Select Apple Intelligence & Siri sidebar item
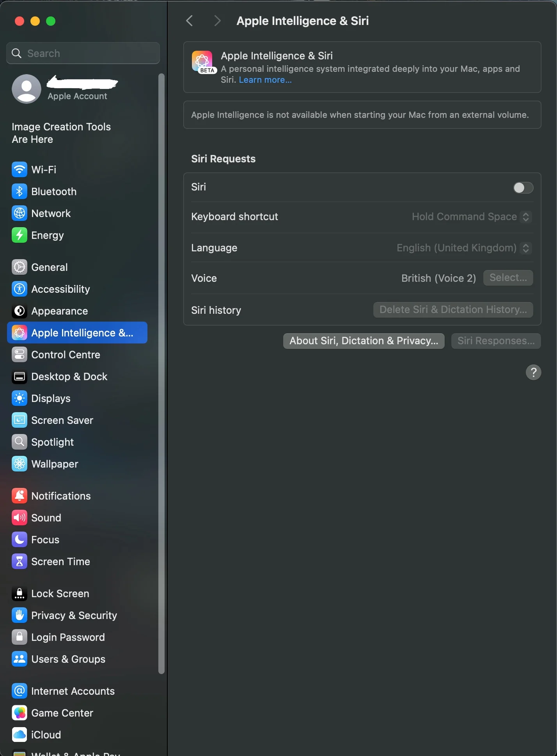Viewport: 557px width, 756px height. [77, 333]
